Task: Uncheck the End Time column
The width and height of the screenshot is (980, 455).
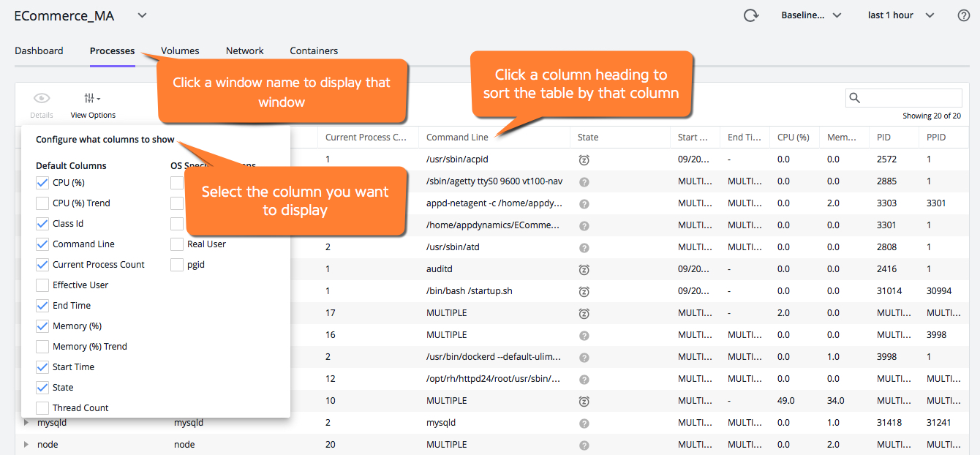Action: tap(42, 306)
